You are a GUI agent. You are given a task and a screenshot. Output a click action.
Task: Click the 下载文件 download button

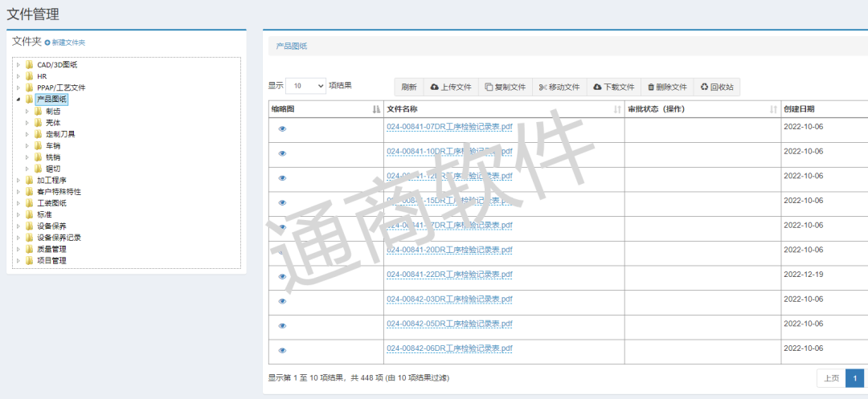tap(613, 87)
